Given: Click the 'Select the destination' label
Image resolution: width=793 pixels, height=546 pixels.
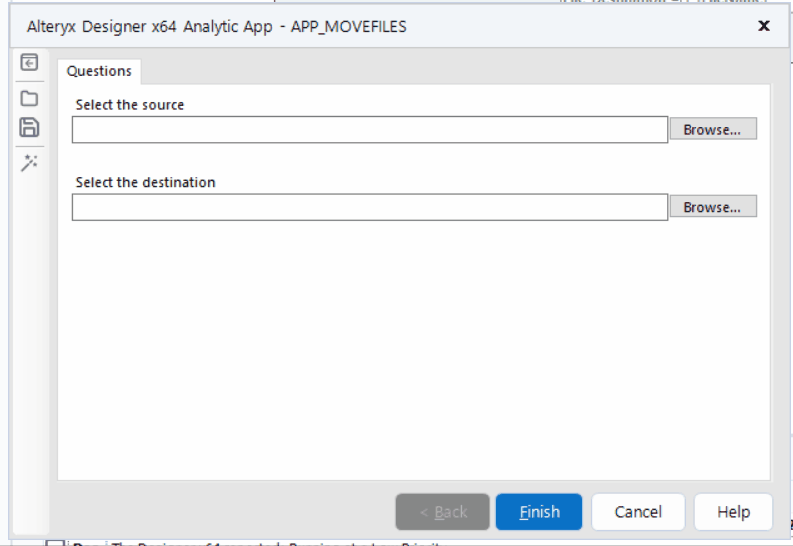Looking at the screenshot, I should click(x=145, y=183).
